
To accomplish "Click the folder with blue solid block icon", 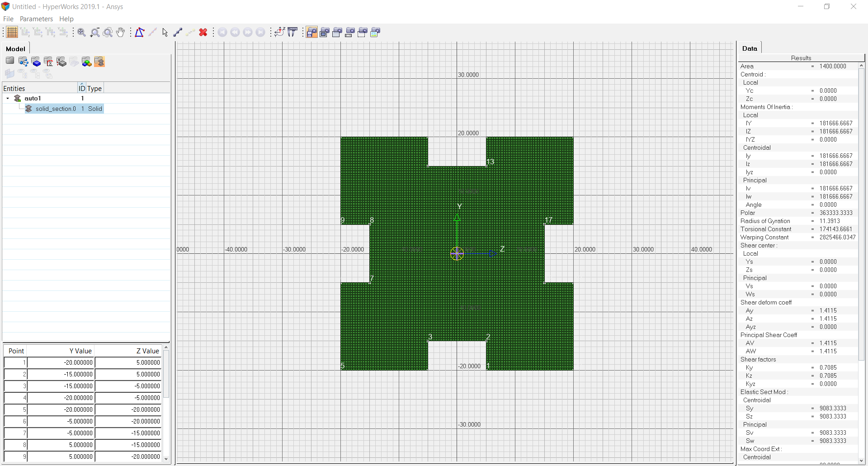I will coord(36,62).
